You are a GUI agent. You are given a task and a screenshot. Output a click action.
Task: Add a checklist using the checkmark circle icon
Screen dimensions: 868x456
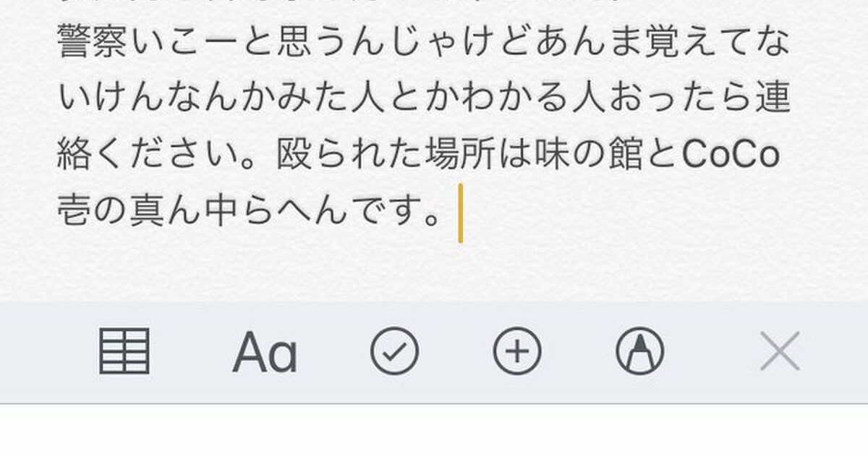(394, 351)
